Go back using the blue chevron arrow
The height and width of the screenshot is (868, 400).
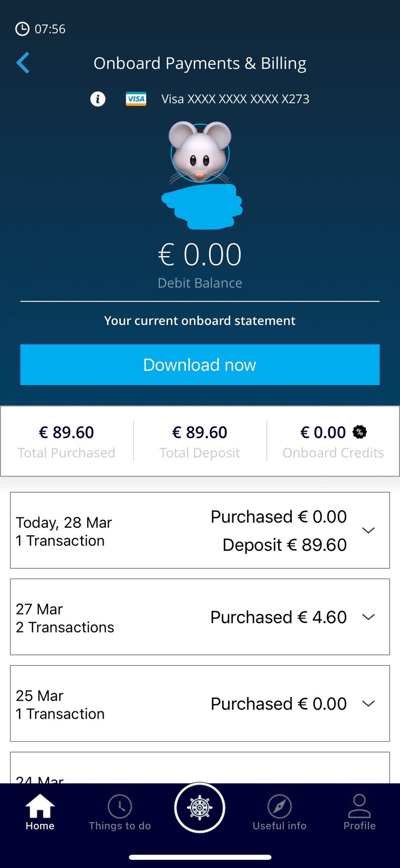(23, 63)
